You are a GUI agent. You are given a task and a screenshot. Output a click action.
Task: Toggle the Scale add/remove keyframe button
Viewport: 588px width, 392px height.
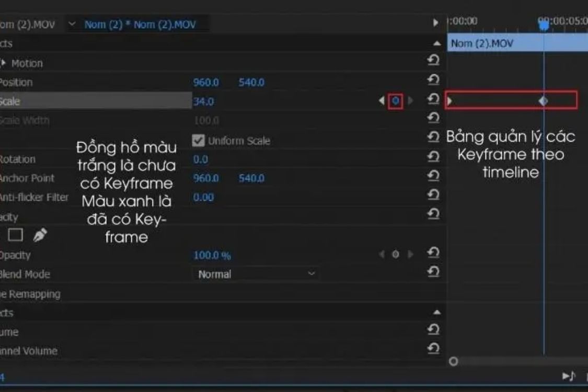(396, 100)
